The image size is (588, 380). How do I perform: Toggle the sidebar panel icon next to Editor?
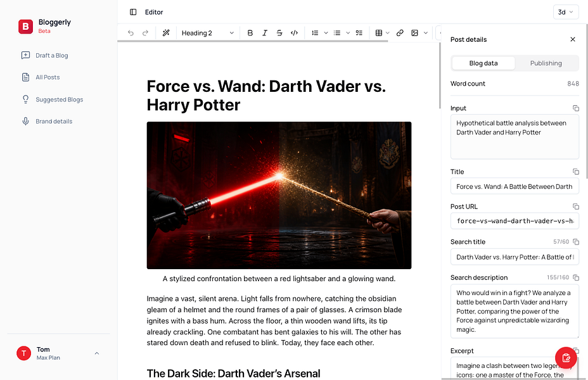[133, 12]
